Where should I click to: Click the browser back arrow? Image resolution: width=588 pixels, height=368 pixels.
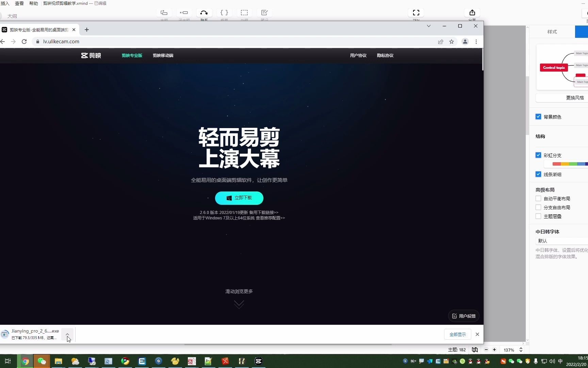coord(3,42)
